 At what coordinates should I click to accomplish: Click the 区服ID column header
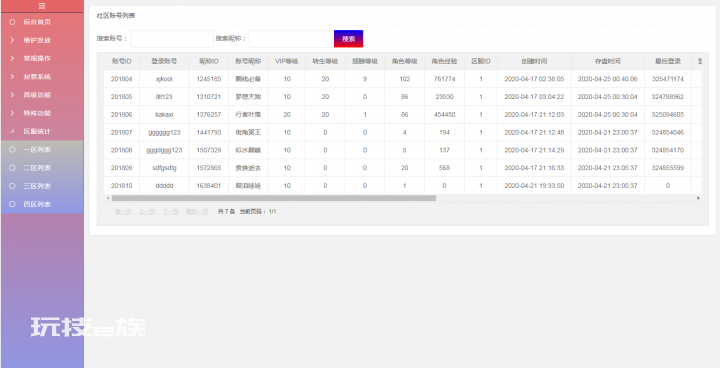point(481,61)
